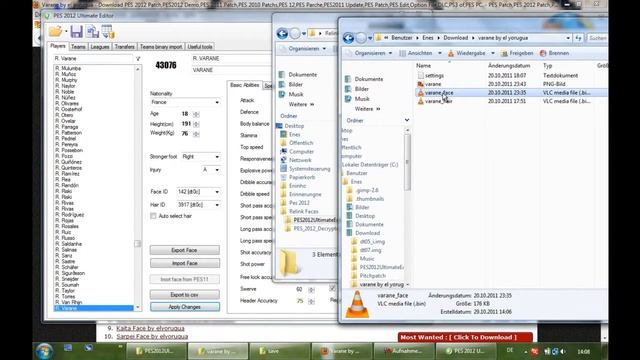Open the Leagues tab
640x360 pixels.
pyautogui.click(x=100, y=47)
